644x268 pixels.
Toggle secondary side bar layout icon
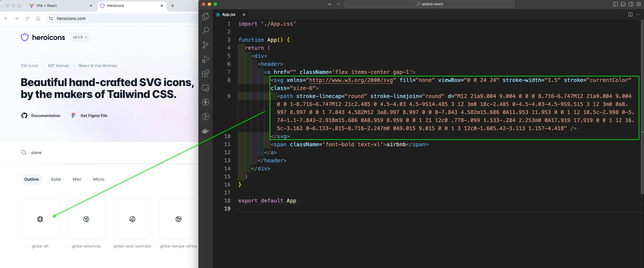(x=631, y=4)
